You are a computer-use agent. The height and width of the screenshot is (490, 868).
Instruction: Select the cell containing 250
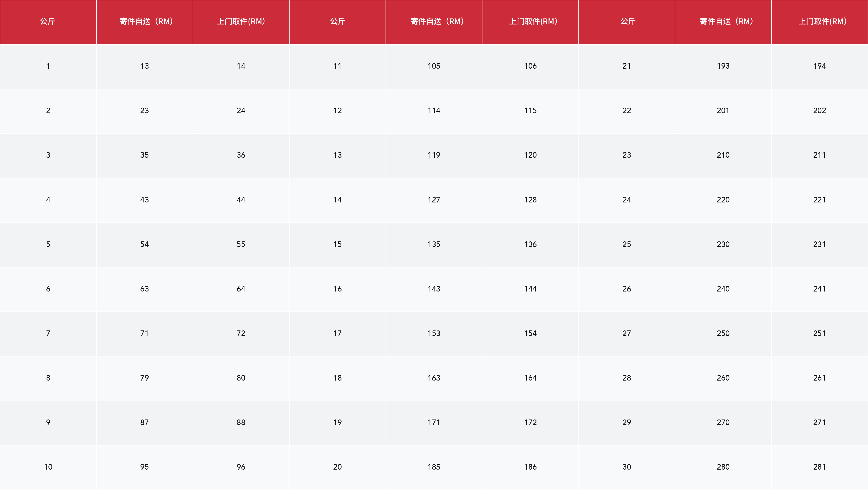pos(723,333)
